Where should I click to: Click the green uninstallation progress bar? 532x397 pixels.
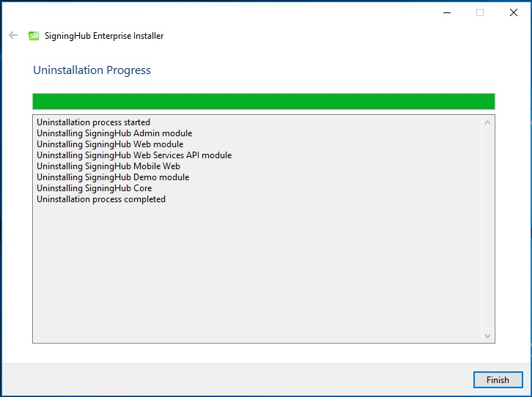click(264, 101)
